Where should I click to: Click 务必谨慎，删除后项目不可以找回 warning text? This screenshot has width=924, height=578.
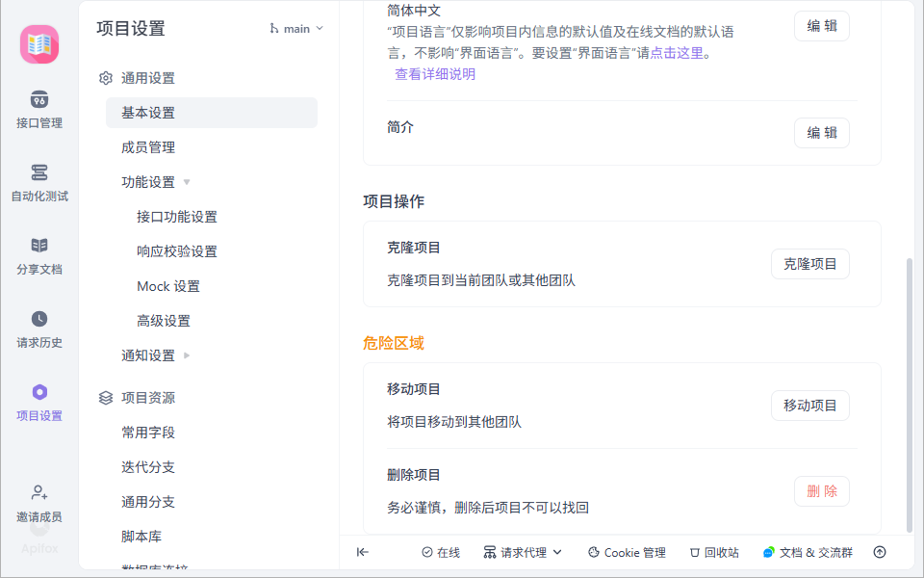pyautogui.click(x=488, y=508)
